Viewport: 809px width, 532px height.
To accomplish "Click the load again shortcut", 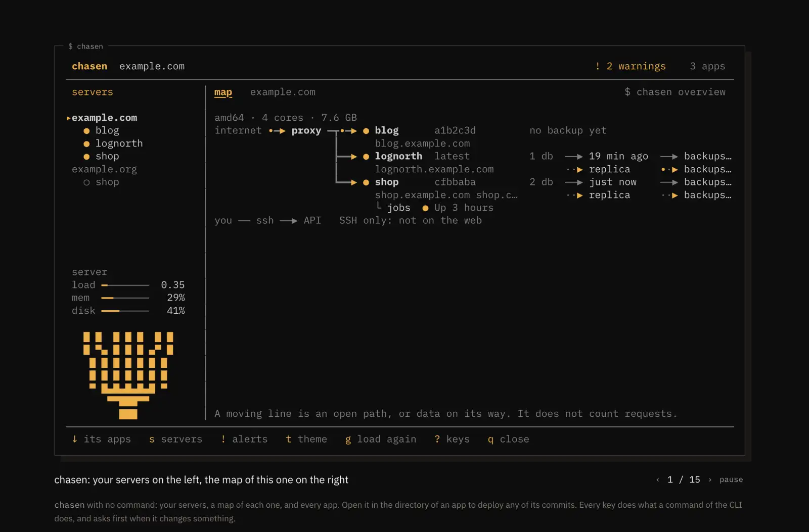I will 381,439.
